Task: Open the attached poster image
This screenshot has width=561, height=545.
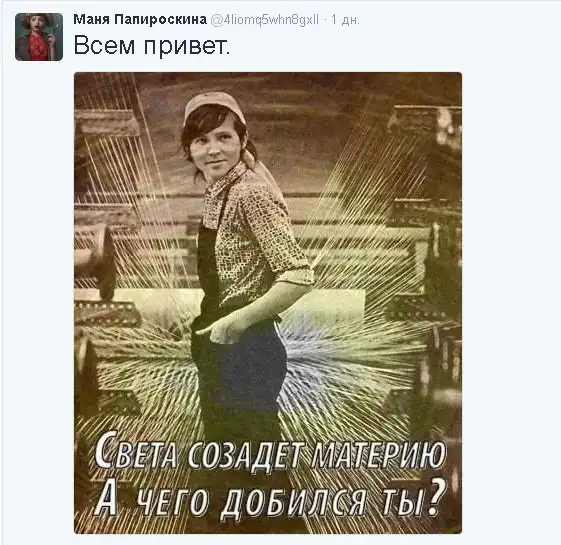Action: tap(268, 303)
